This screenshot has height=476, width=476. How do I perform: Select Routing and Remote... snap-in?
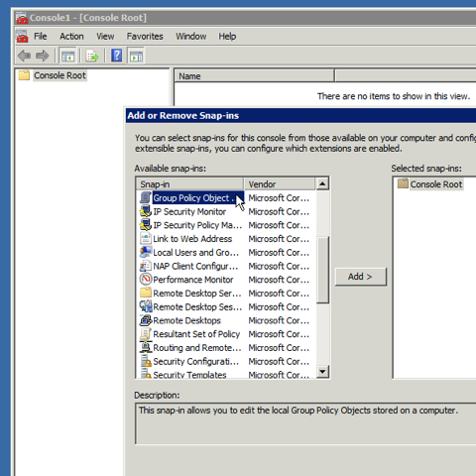coord(197,347)
